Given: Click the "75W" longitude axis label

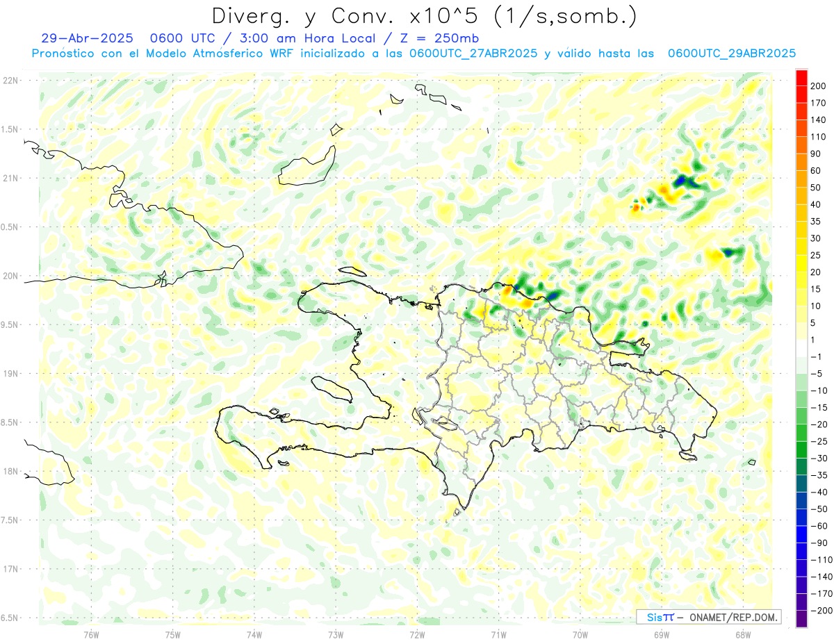Looking at the screenshot, I should coord(173,634).
